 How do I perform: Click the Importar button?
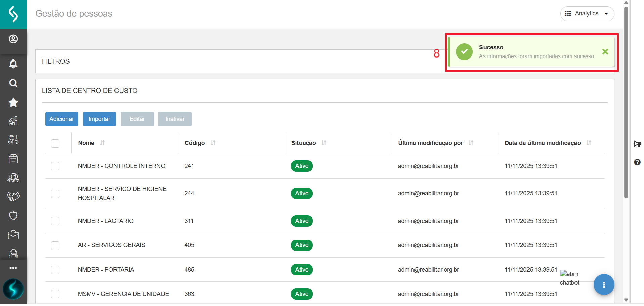pos(99,119)
